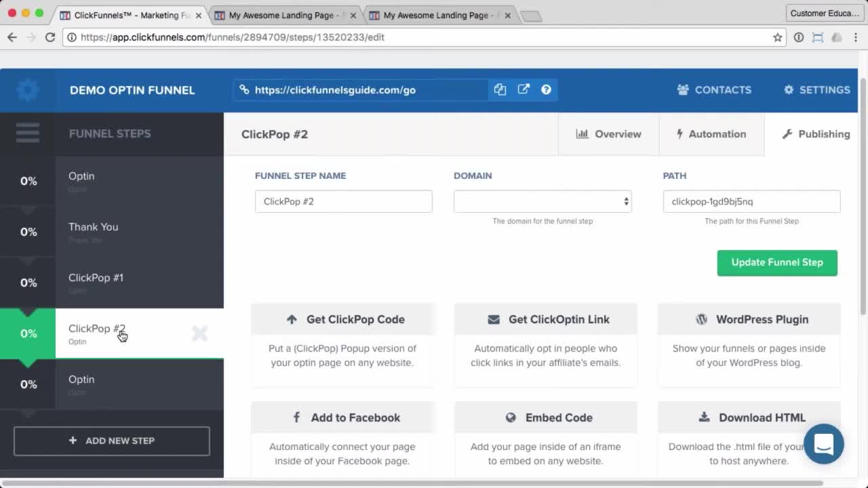The height and width of the screenshot is (488, 868).
Task: Click the Funnel Step Name input field
Action: coord(343,201)
